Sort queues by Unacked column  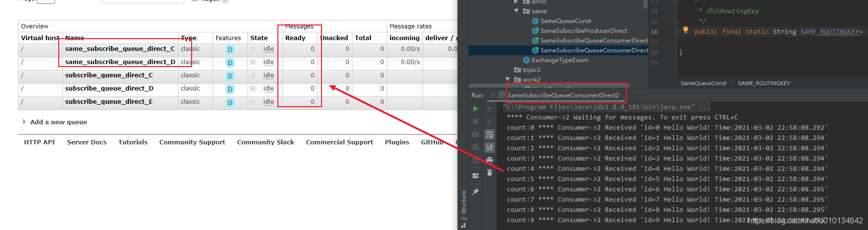click(x=334, y=38)
